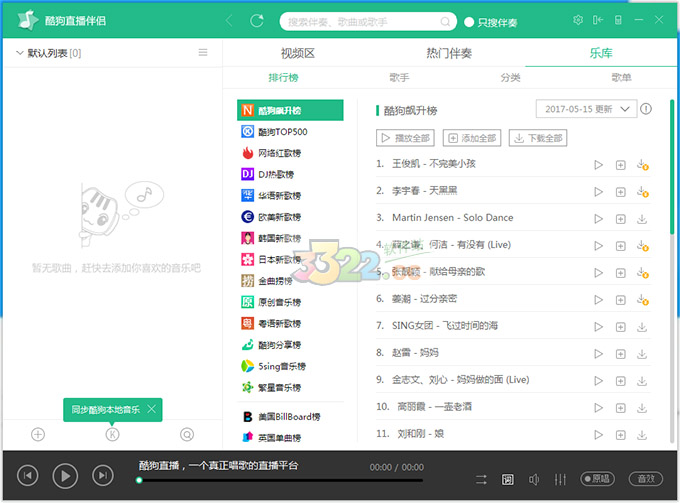Screen dimensions: 680x503
Task: Switch to the 视频区 tab
Action: (298, 53)
